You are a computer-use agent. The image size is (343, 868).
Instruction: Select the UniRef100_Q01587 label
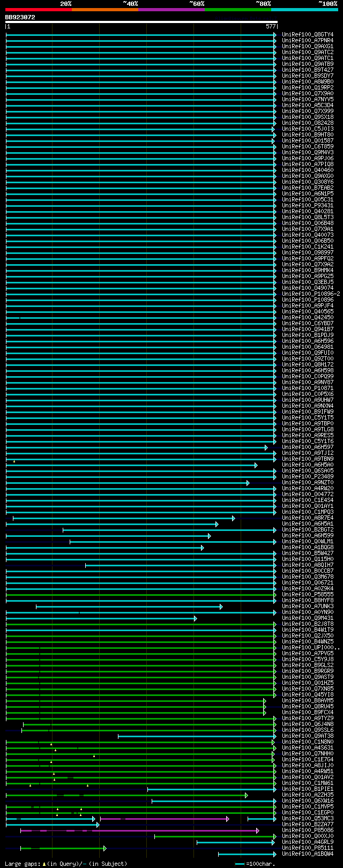(x=308, y=141)
